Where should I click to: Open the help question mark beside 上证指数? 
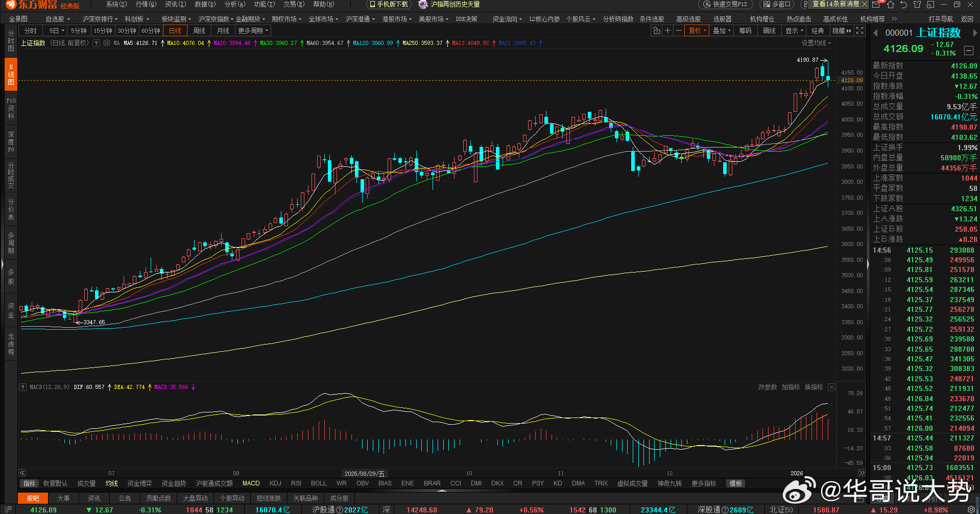tap(96, 43)
